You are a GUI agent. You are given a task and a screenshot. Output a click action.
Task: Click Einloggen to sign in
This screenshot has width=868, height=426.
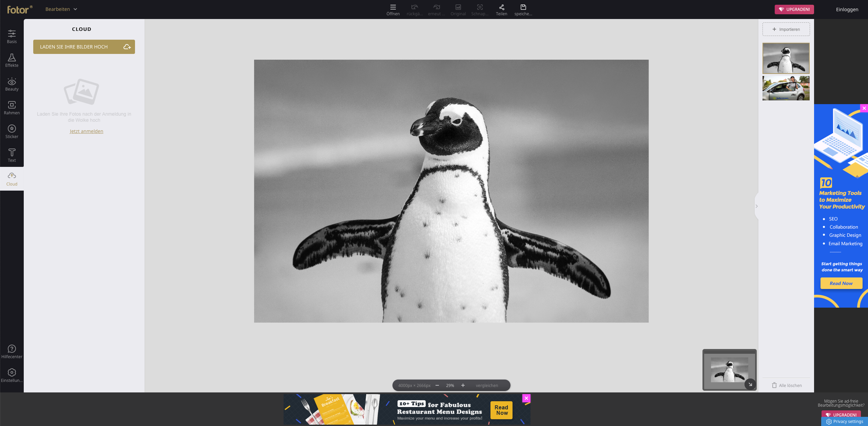(847, 9)
